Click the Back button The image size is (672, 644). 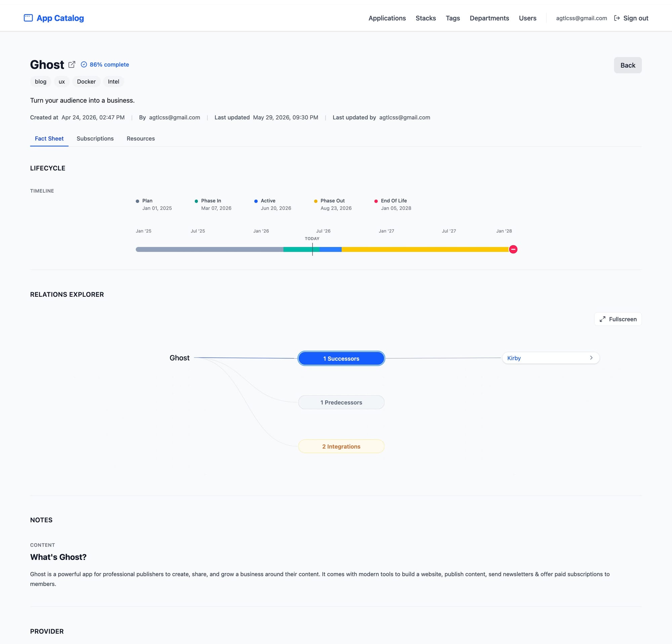coord(628,65)
